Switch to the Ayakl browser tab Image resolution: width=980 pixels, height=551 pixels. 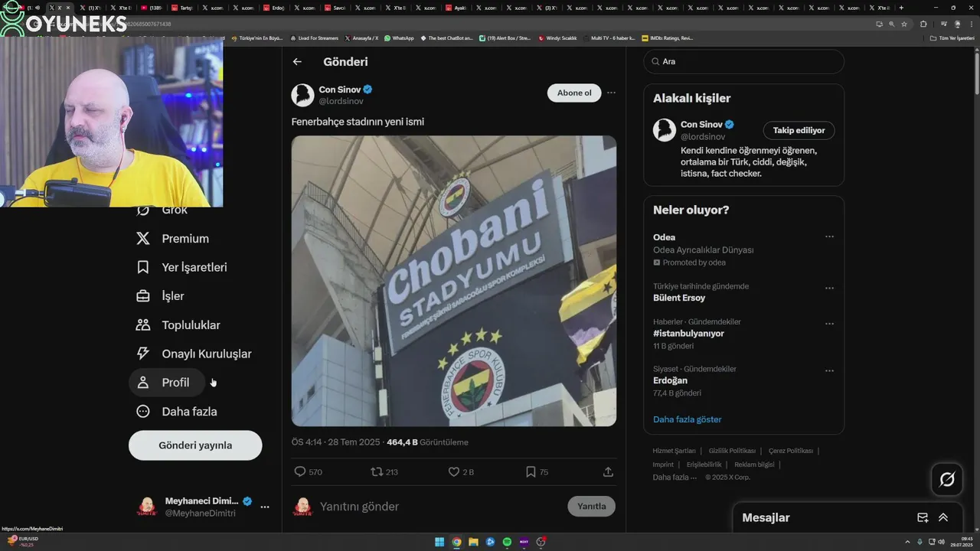pyautogui.click(x=457, y=8)
